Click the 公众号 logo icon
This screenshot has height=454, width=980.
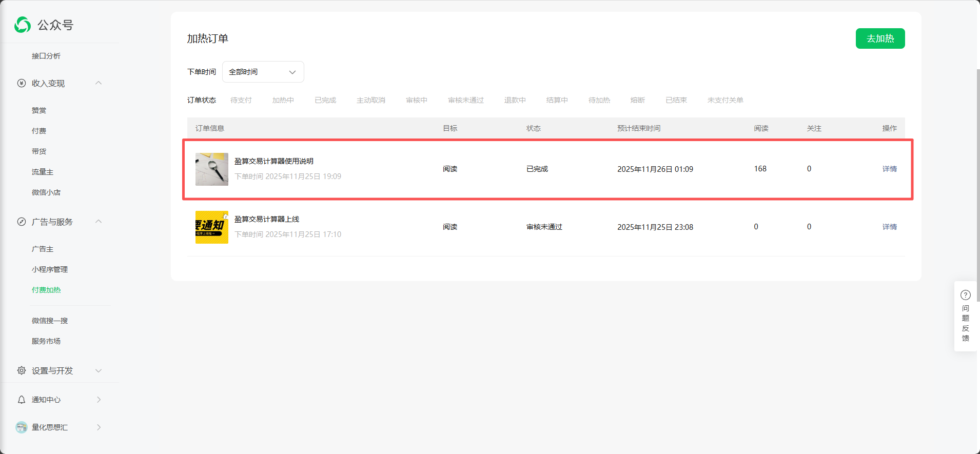pos(23,25)
